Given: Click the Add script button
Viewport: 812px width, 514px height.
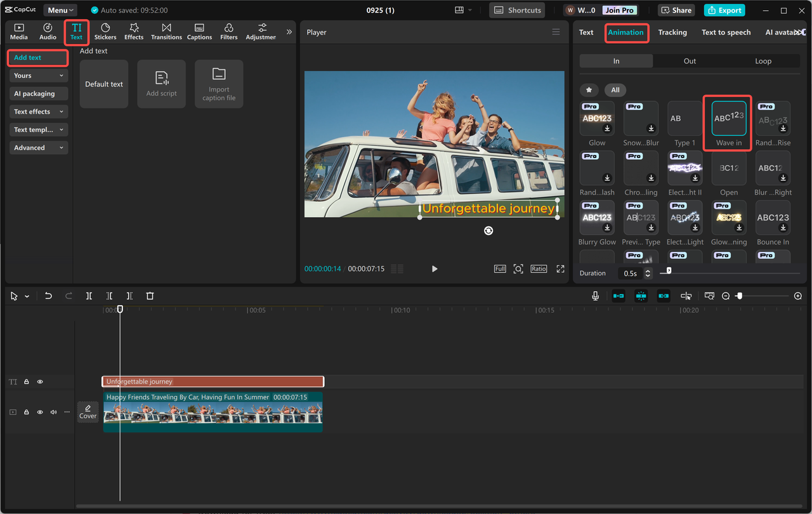Looking at the screenshot, I should 161,84.
